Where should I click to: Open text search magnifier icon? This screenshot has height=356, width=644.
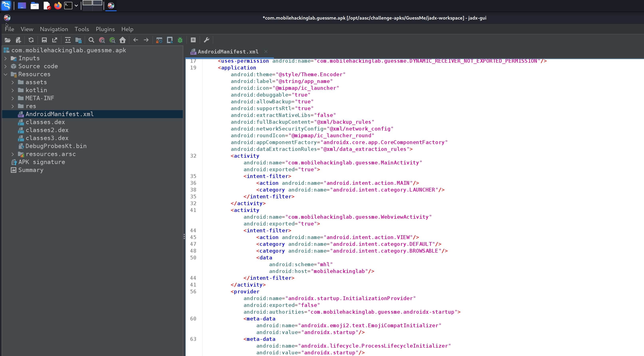coord(91,40)
